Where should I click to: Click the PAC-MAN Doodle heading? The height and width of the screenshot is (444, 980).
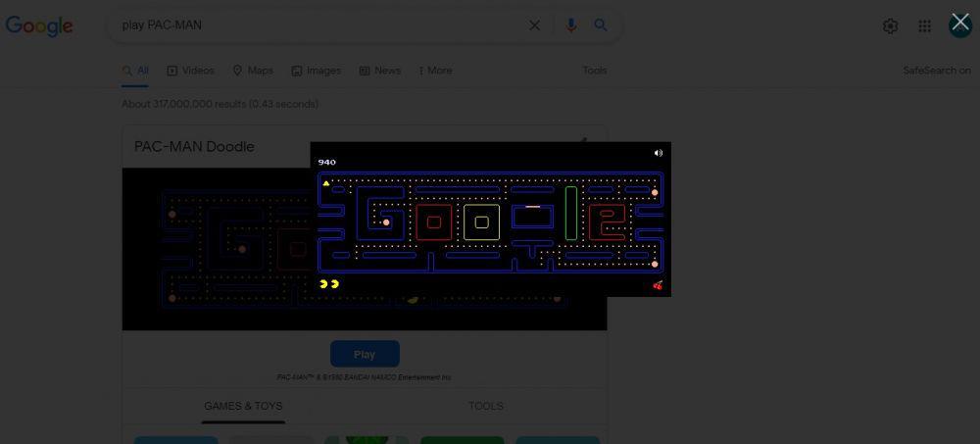click(194, 146)
